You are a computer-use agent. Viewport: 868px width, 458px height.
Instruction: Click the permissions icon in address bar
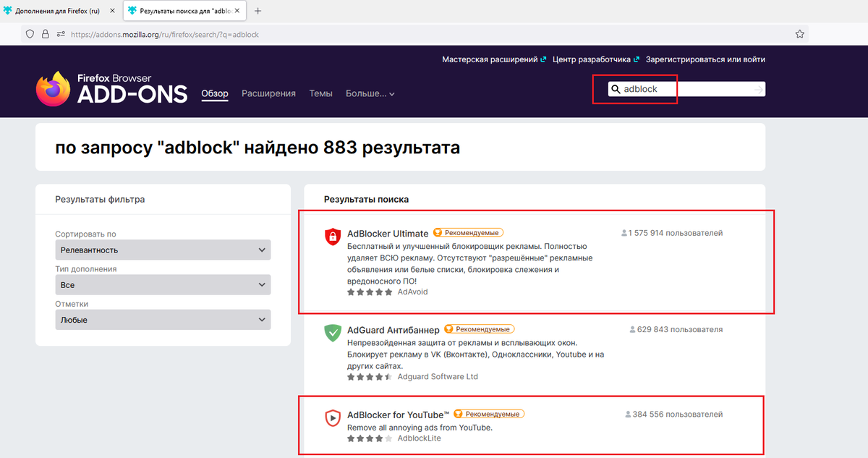pyautogui.click(x=61, y=34)
